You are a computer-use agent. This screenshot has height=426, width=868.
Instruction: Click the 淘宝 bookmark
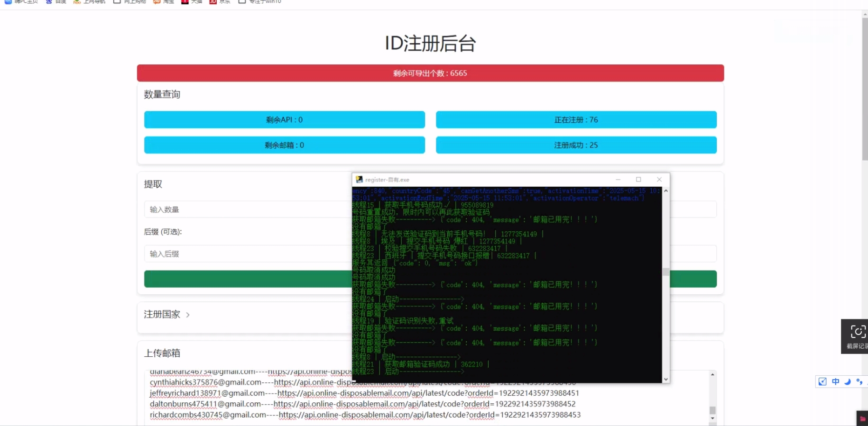(164, 2)
